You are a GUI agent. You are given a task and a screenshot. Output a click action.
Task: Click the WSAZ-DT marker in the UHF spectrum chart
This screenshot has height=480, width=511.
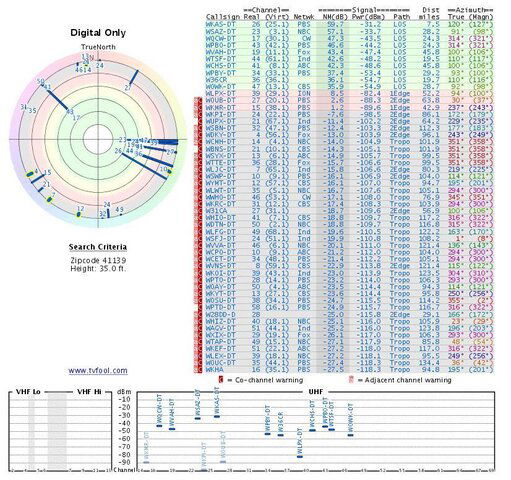pos(198,418)
